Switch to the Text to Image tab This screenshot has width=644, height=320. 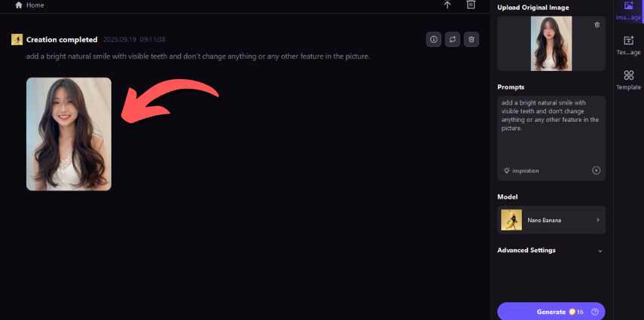tap(628, 46)
